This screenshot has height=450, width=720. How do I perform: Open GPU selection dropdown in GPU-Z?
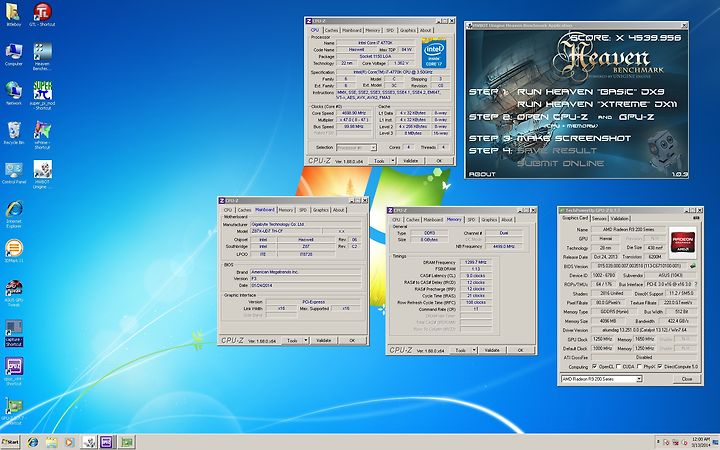point(639,379)
